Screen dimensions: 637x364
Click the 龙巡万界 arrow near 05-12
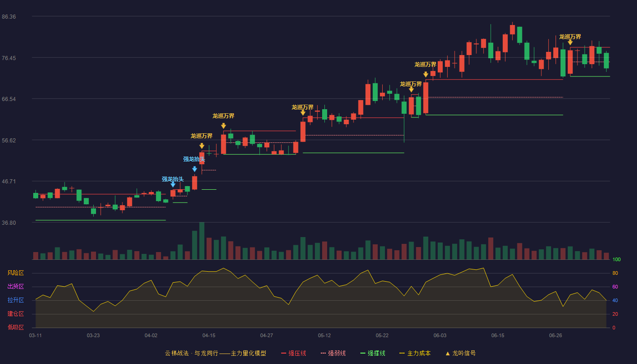click(303, 112)
